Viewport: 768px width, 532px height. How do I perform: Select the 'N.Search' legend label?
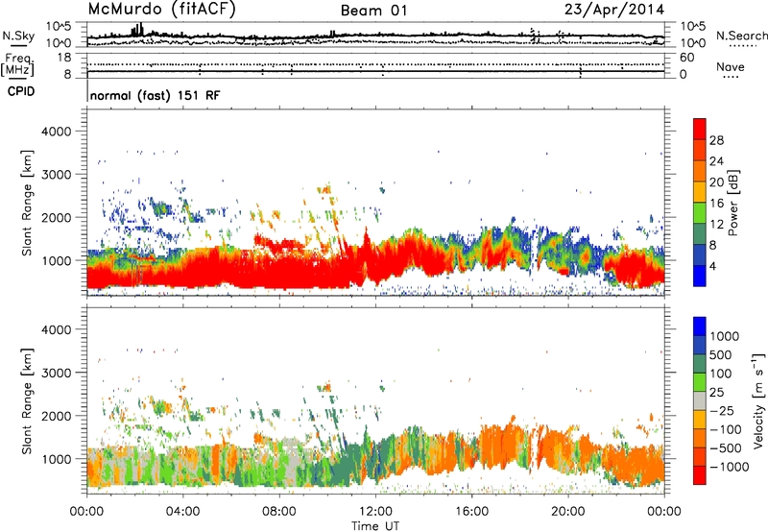(741, 36)
